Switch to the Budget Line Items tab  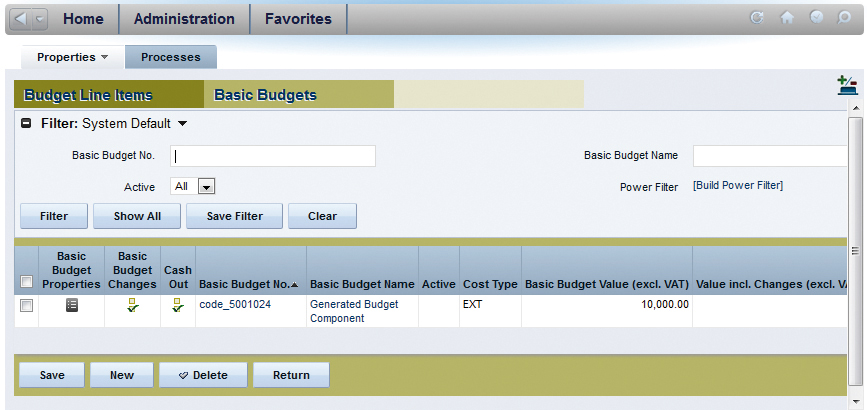[x=88, y=95]
